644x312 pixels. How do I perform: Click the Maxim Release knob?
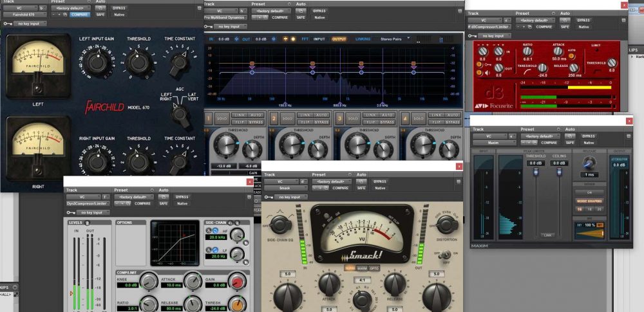(x=589, y=163)
